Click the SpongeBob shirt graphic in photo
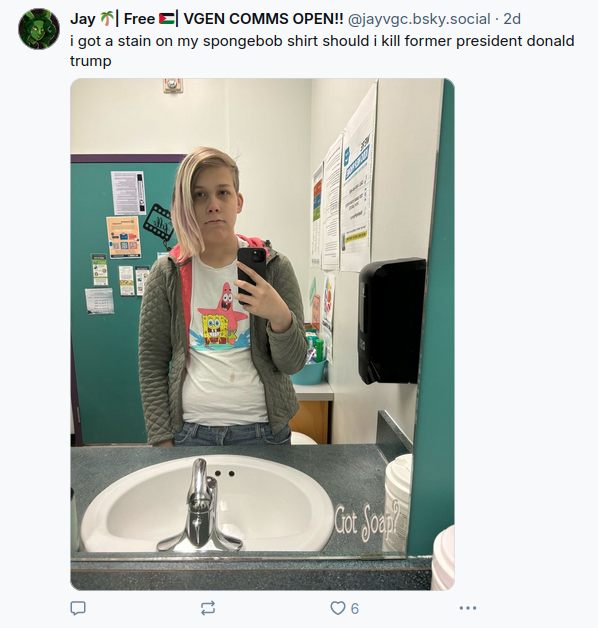The image size is (598, 628). click(x=223, y=316)
